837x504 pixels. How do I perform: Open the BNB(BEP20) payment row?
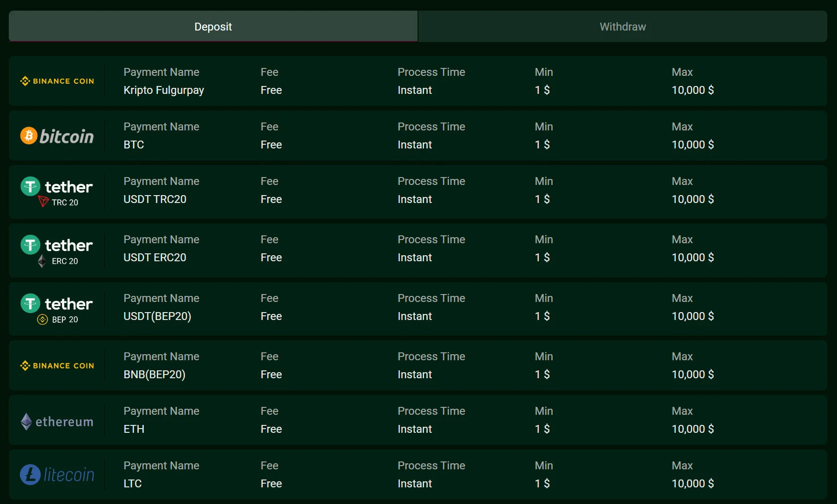pos(418,365)
